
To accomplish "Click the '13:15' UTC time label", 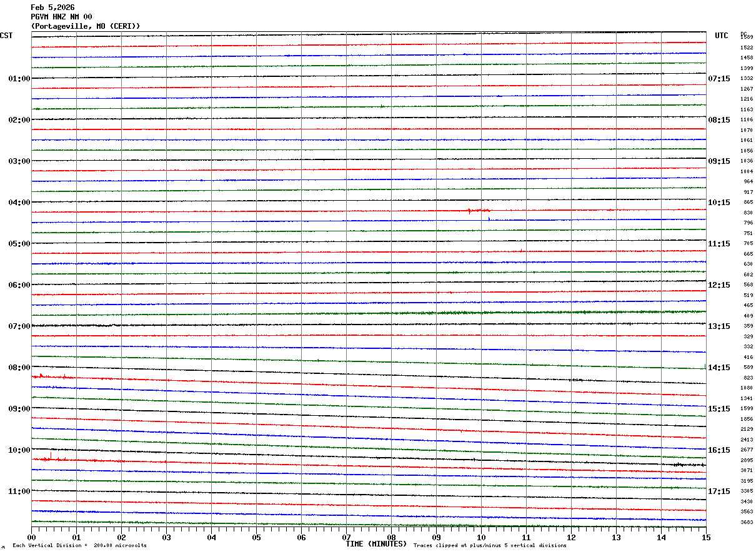I will 719,326.
